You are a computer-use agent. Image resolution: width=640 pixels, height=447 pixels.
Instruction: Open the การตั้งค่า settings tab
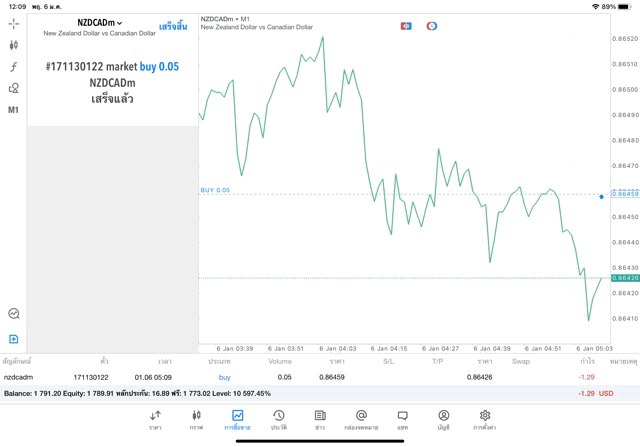485,420
